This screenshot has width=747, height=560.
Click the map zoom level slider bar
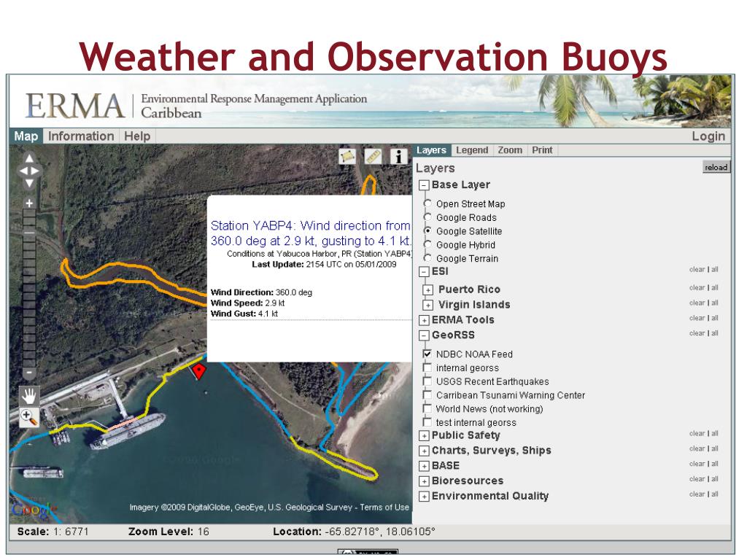point(29,288)
